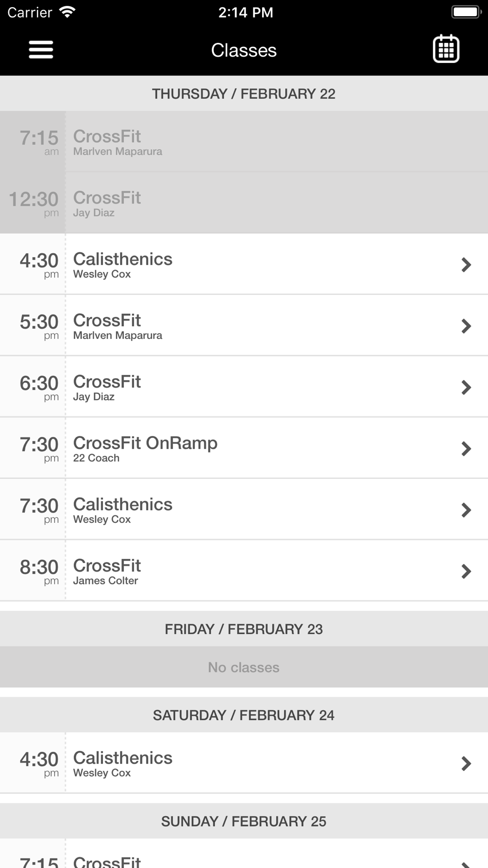Tap chevron for 7:30 pm Calisthenics
Screen dimensions: 488x868
(466, 510)
